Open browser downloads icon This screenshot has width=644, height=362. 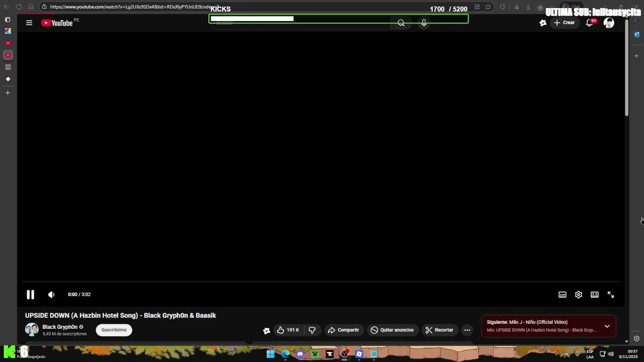528,7
